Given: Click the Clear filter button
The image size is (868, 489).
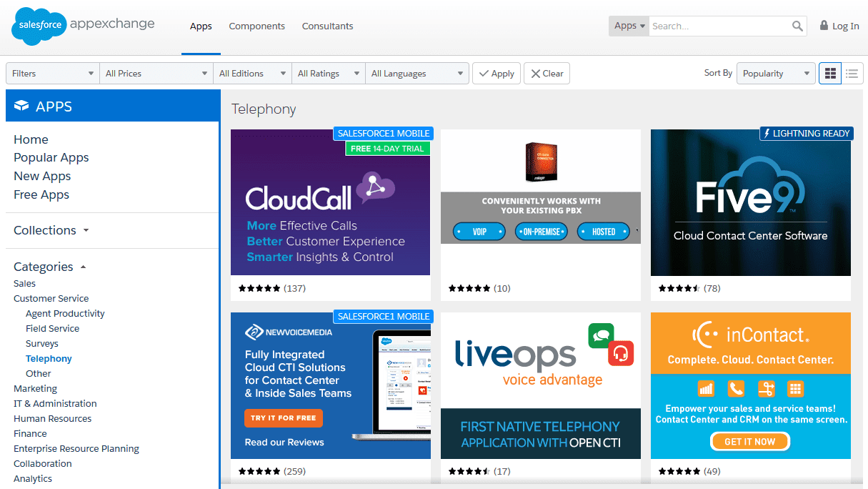Looking at the screenshot, I should 547,73.
